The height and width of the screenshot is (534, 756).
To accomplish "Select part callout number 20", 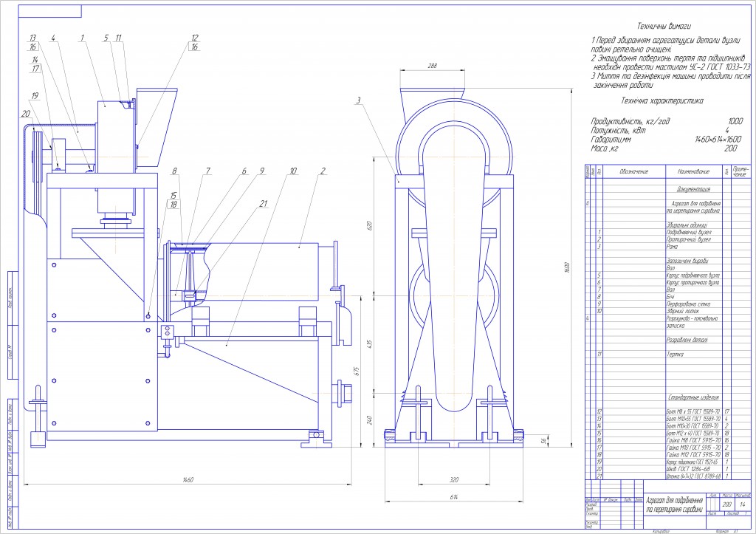I will coord(27,114).
